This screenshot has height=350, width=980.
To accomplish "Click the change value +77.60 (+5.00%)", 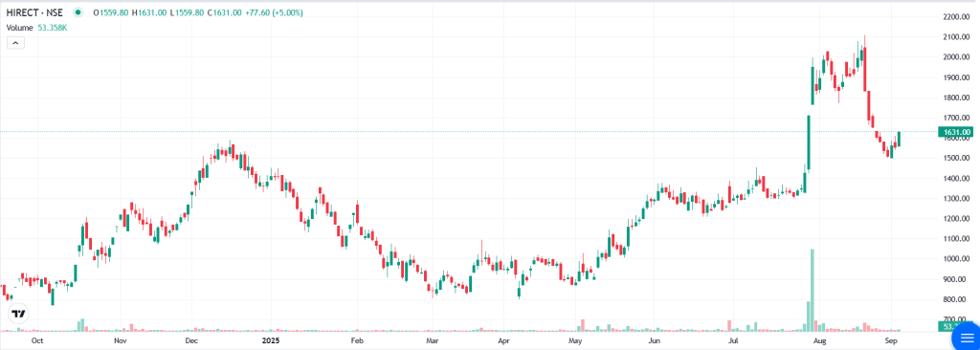I will point(274,12).
